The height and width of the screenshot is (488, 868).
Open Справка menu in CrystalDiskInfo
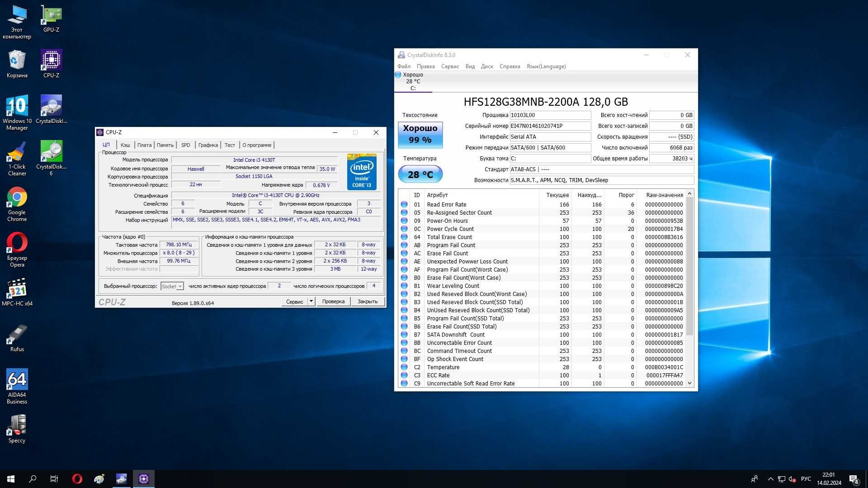pos(509,66)
